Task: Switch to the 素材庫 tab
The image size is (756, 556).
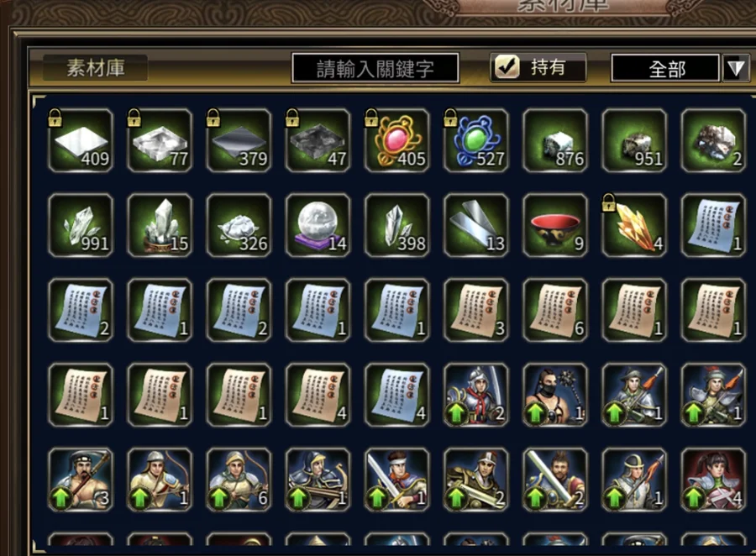Action: click(95, 67)
